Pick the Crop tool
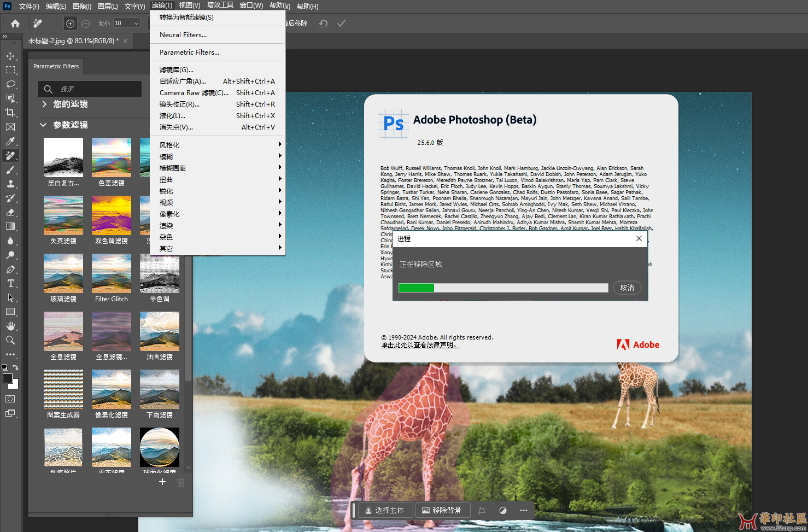 10,113
